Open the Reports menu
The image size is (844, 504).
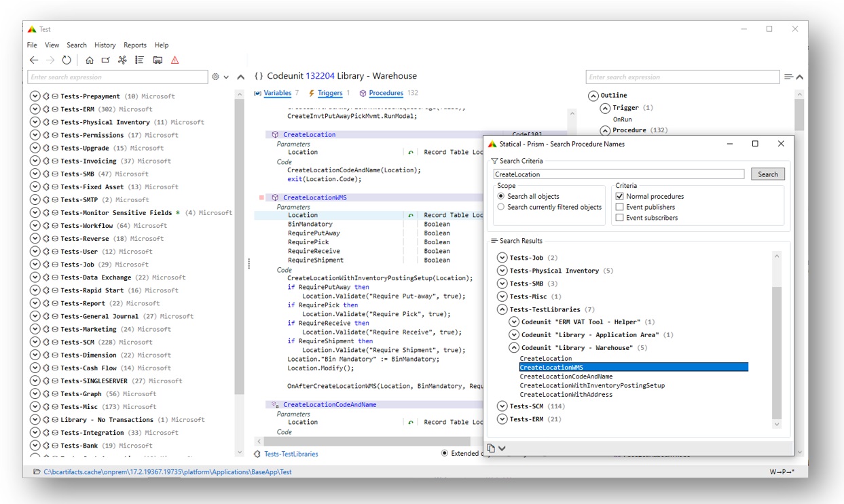[135, 45]
